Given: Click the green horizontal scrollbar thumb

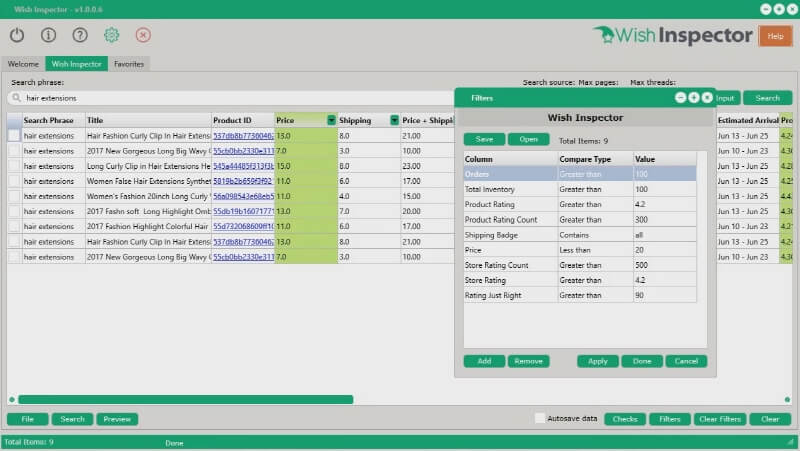Looking at the screenshot, I should pyautogui.click(x=186, y=399).
